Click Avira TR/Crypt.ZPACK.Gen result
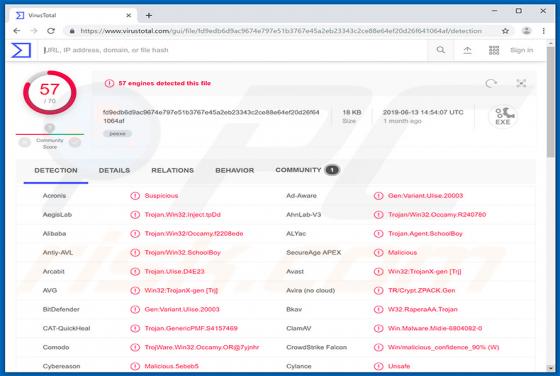This screenshot has width=560, height=376. pyautogui.click(x=421, y=290)
